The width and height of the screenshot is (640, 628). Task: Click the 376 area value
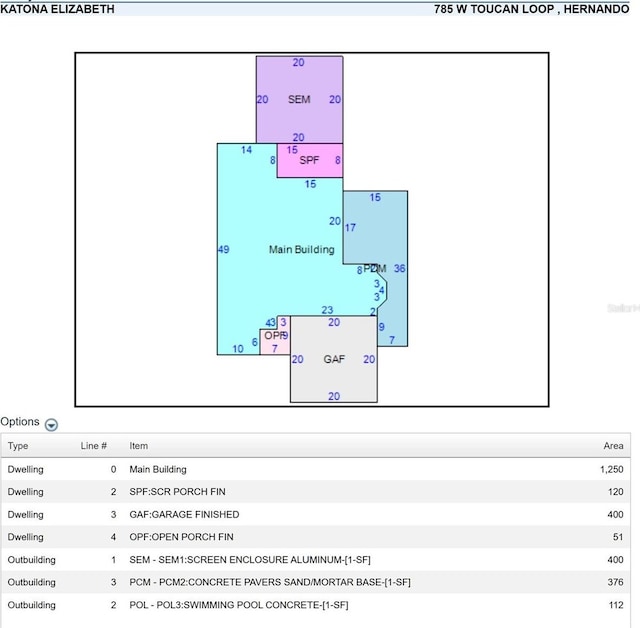pyautogui.click(x=615, y=582)
